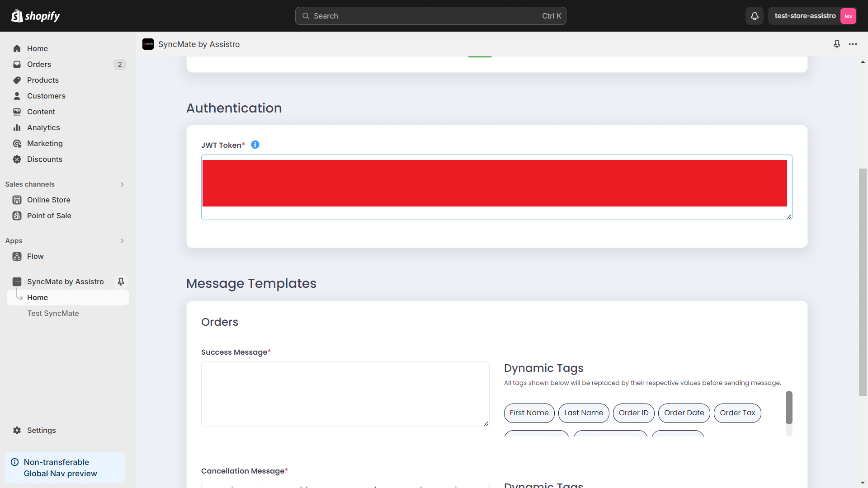
Task: Follow the Global Nav link
Action: (44, 474)
